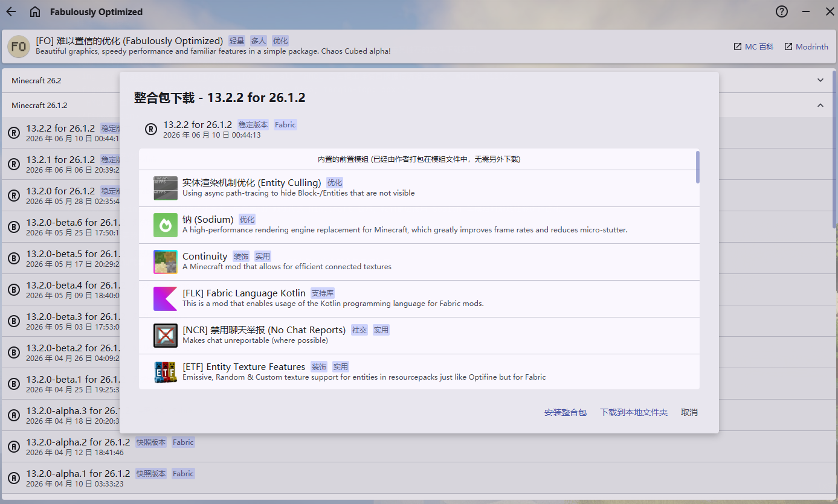Click the 多人 tag in header
838x504 pixels.
point(259,41)
